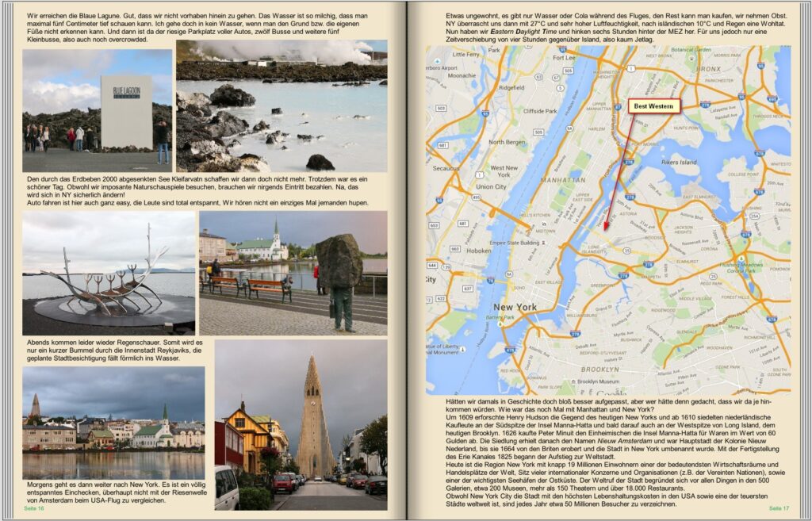812x521 pixels.
Task: Click the 'Union City' label on the map
Action: [491, 186]
